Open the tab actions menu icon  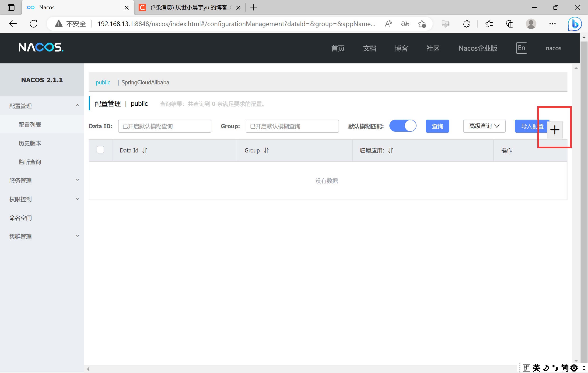click(x=11, y=7)
